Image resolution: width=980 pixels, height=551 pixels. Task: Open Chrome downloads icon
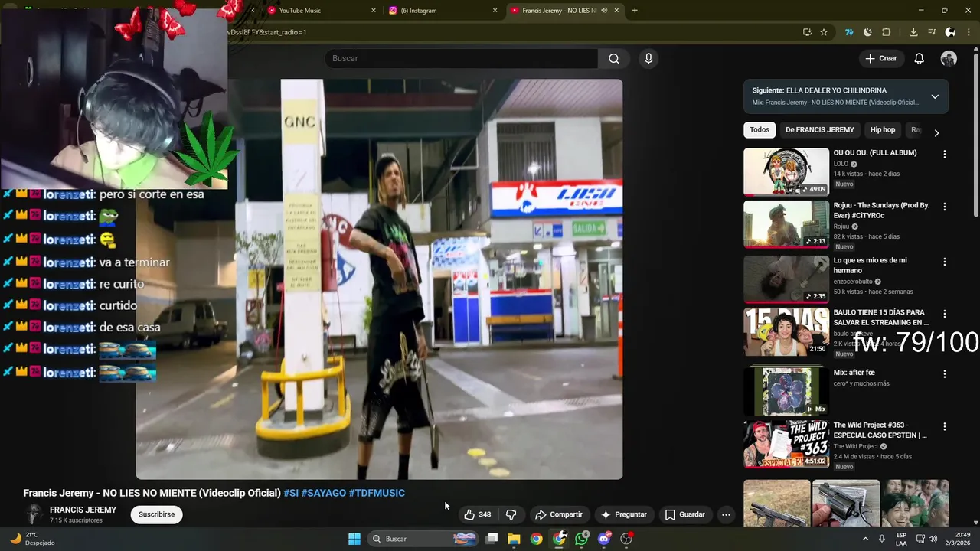click(x=913, y=32)
